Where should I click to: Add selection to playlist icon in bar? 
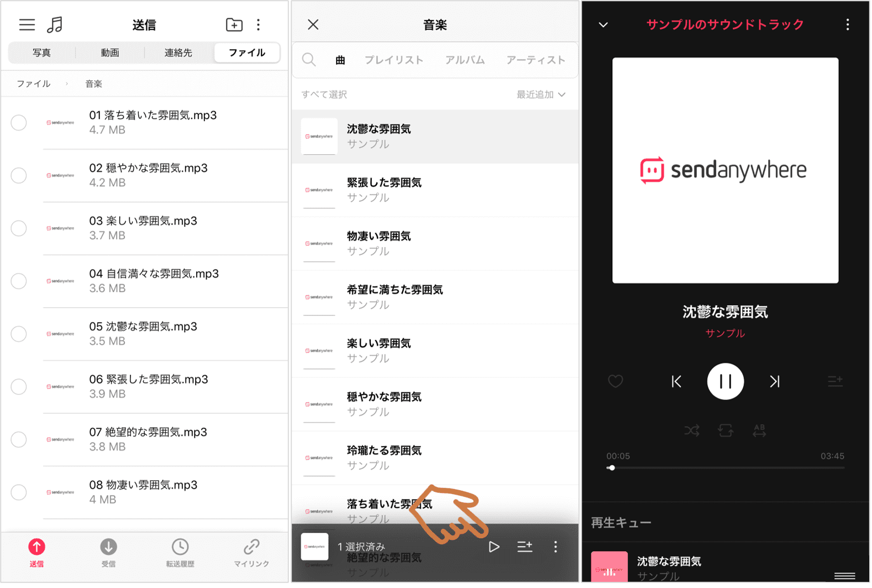(525, 548)
